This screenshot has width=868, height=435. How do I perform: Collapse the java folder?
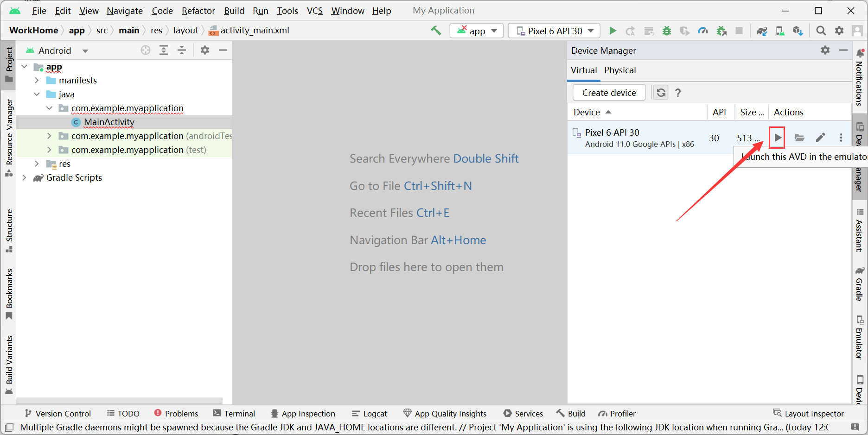pyautogui.click(x=37, y=95)
